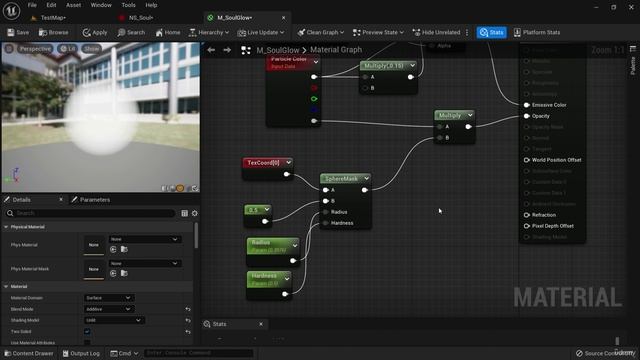Open Details property matrix grid icon

pyautogui.click(x=184, y=213)
